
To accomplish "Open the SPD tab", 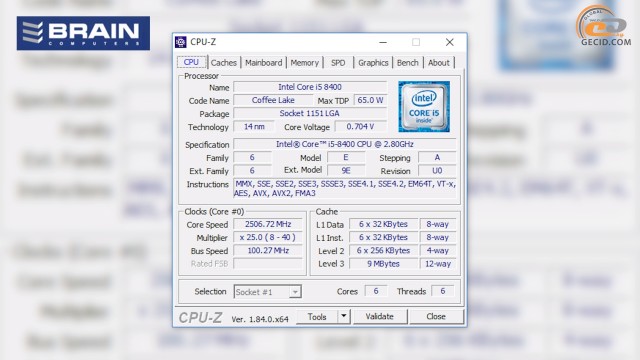I will 338,63.
